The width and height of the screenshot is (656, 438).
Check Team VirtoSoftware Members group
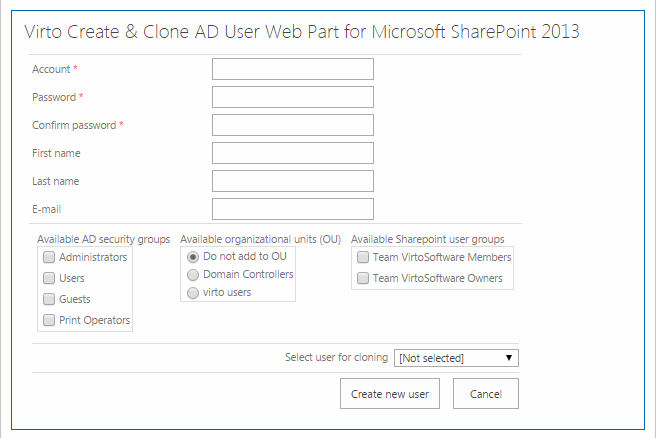(363, 257)
